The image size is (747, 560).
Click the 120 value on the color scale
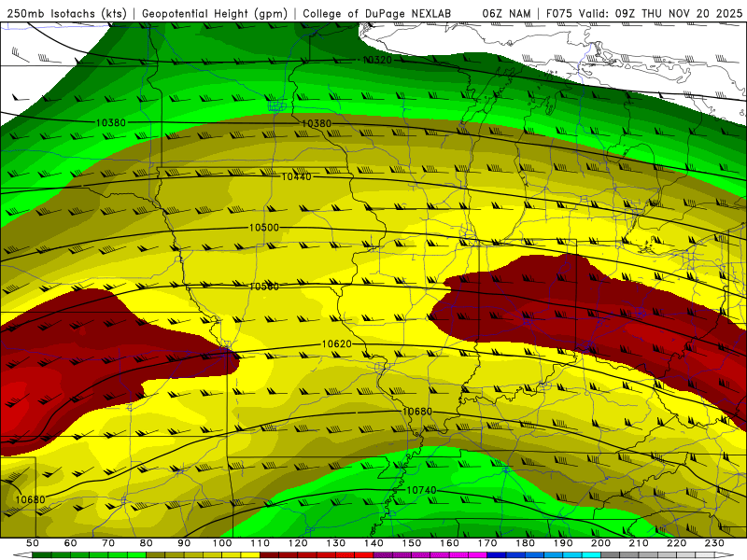pos(298,543)
